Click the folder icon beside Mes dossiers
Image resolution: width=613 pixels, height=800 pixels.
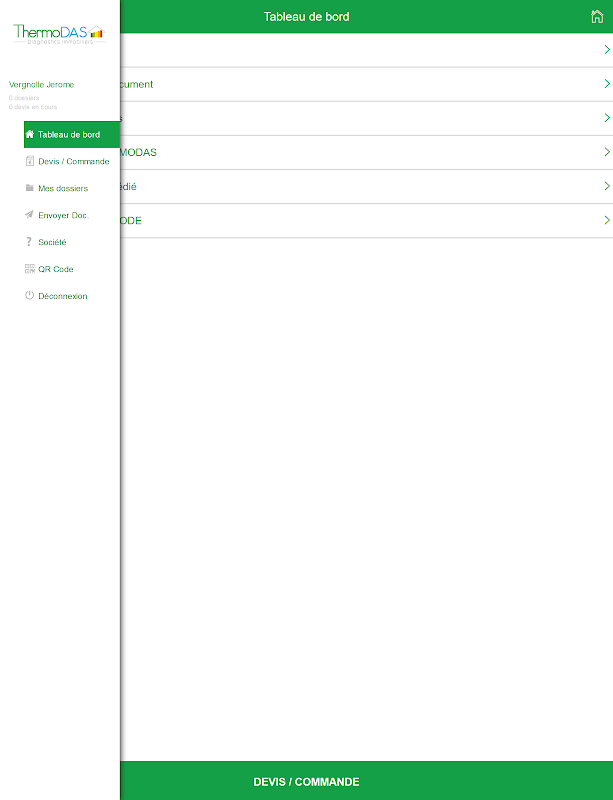(30, 188)
